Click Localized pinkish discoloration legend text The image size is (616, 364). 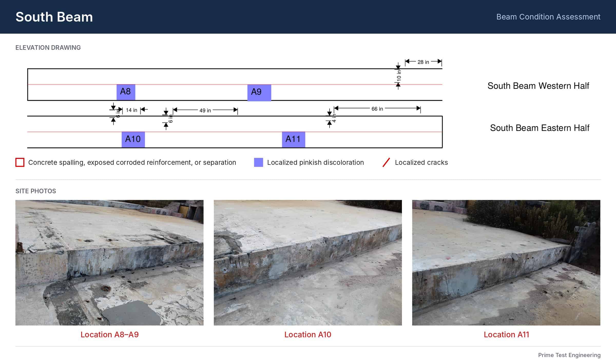[x=315, y=162]
